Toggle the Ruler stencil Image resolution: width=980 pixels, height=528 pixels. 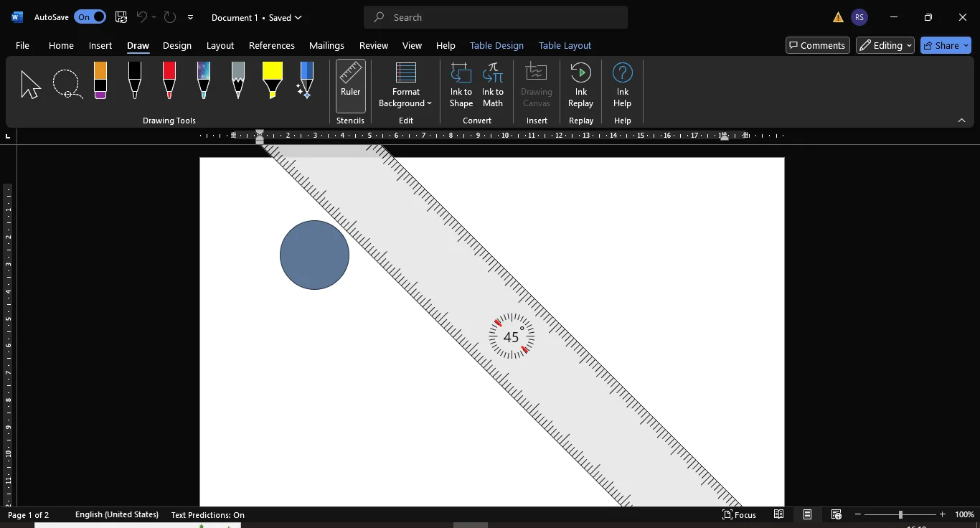[x=351, y=86]
